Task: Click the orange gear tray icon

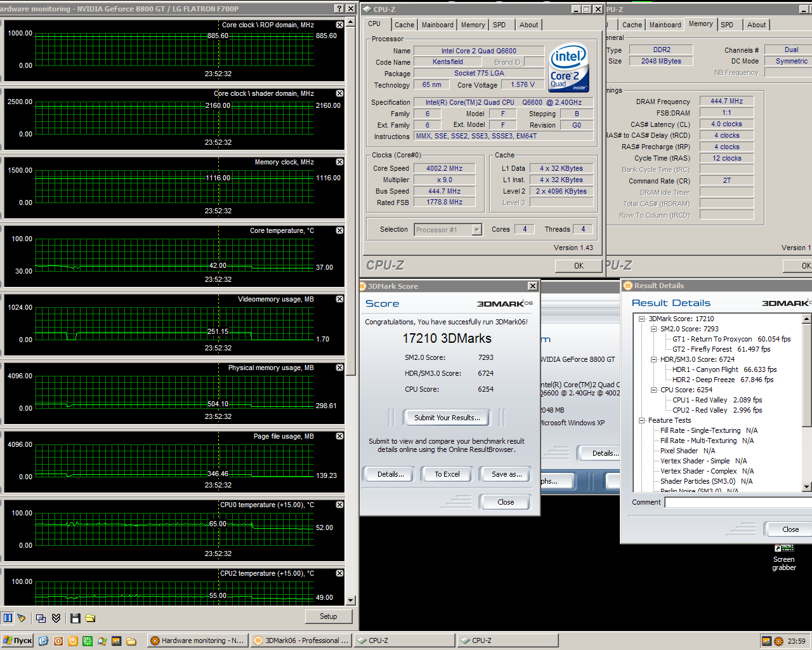Action: coord(778,641)
